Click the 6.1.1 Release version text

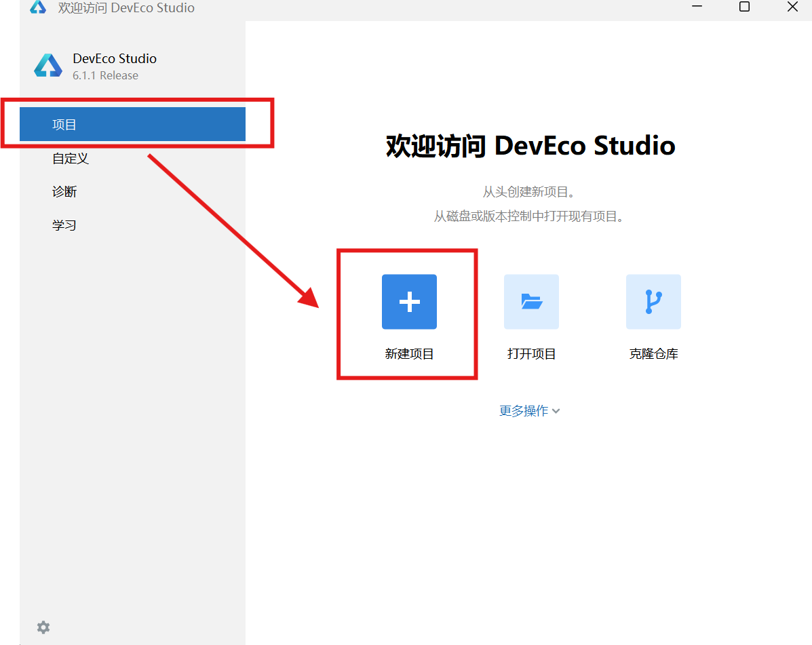[105, 75]
